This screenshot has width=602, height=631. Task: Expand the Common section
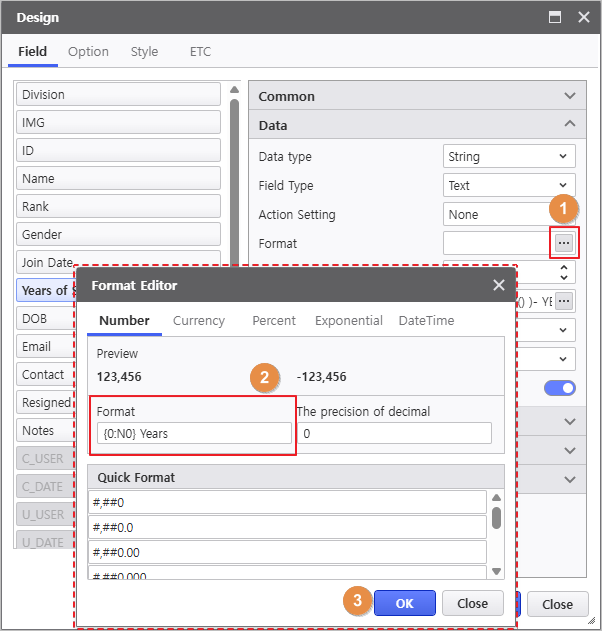click(570, 96)
